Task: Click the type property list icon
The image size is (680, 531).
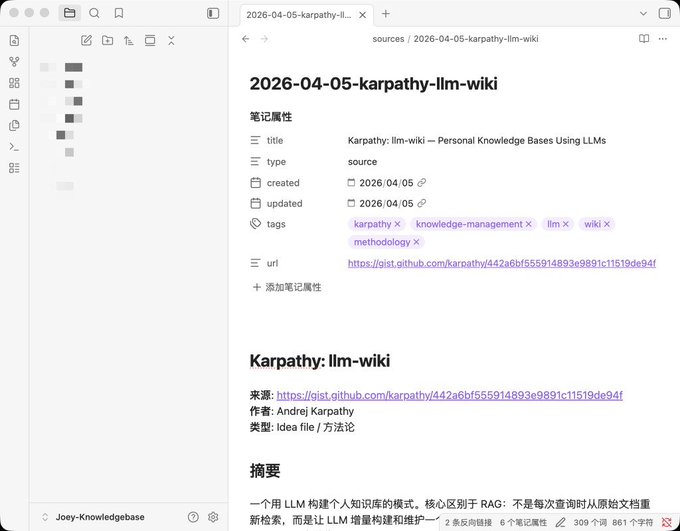Action: click(x=255, y=161)
